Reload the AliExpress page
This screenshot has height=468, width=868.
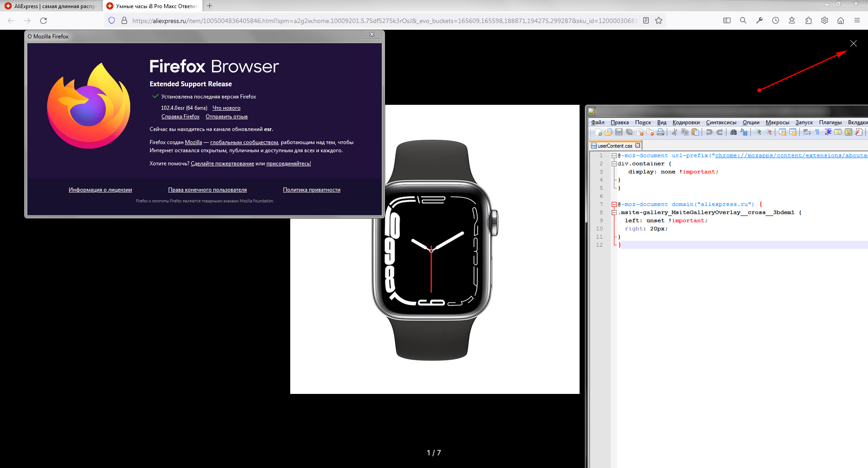pyautogui.click(x=43, y=21)
